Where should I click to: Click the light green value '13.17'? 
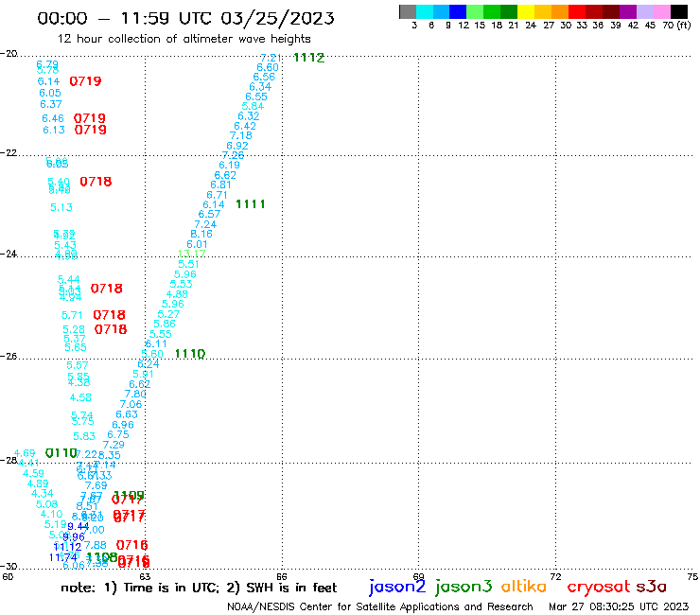point(191,254)
